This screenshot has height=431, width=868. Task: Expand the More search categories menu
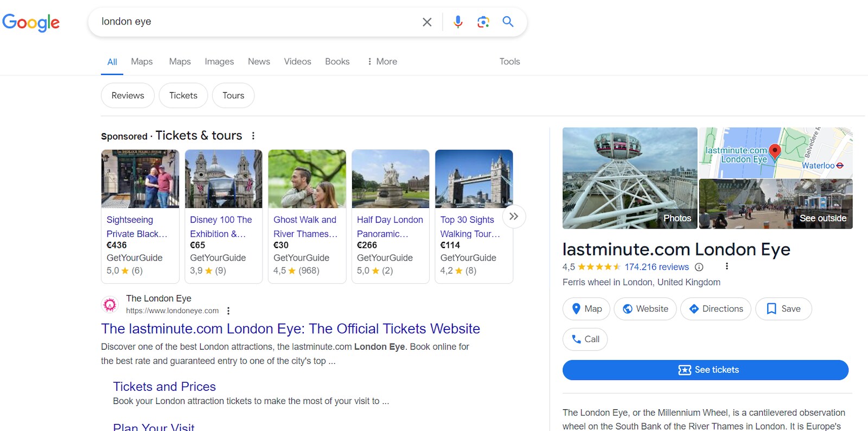click(382, 62)
